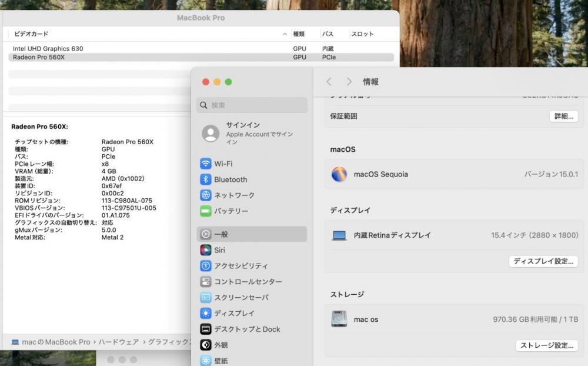Click 15.4インチ (2880 × 1800) value
The image size is (588, 366).
(x=534, y=235)
